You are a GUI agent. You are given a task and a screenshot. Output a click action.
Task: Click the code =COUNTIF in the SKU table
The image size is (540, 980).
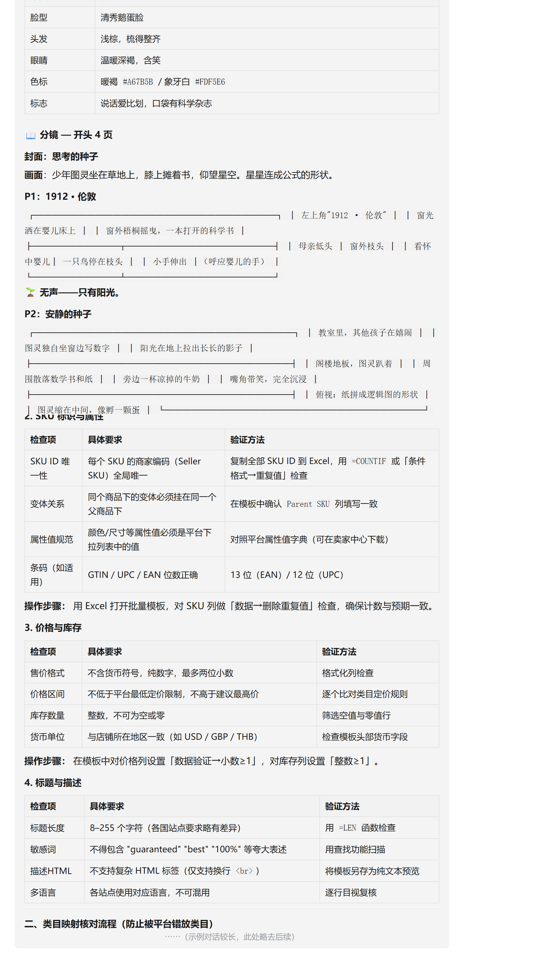click(x=368, y=461)
